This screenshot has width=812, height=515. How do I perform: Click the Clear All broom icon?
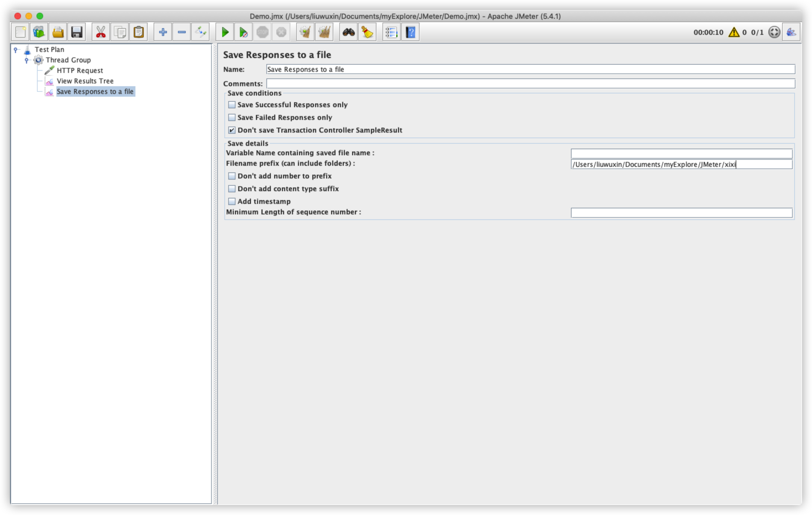pos(324,32)
